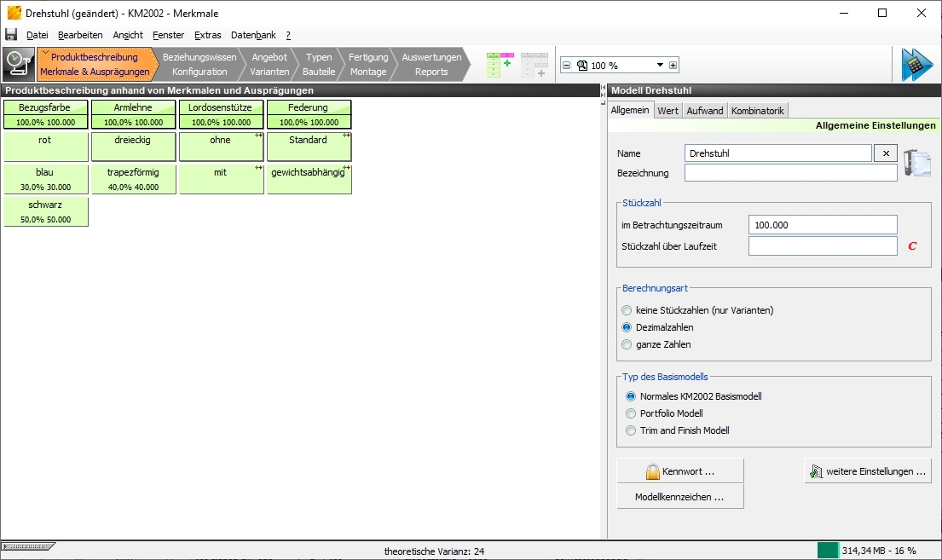This screenshot has width=942, height=560.
Task: Select the mit value cell
Action: coord(221,179)
